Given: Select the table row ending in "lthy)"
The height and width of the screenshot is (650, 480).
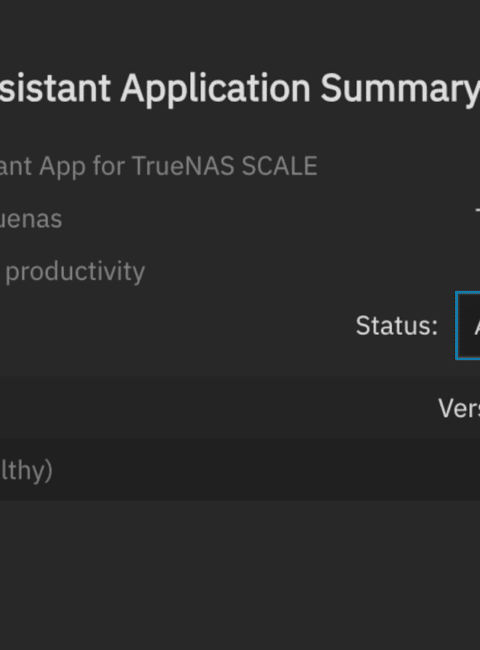Looking at the screenshot, I should coord(240,469).
